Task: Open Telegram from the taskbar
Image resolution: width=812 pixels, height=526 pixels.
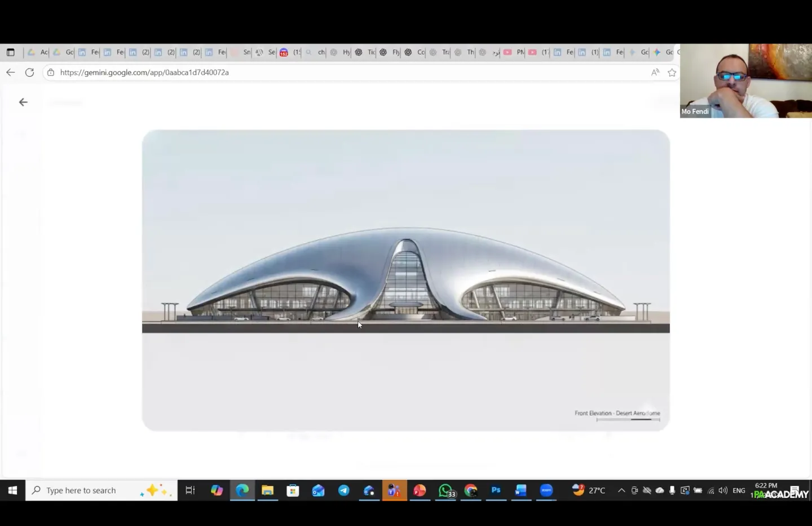Action: pyautogui.click(x=343, y=490)
